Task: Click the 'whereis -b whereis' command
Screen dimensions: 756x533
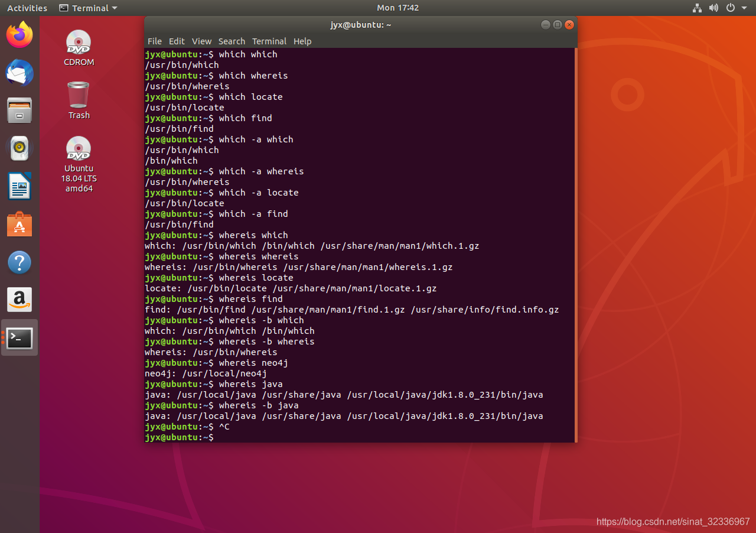Action: click(x=230, y=342)
